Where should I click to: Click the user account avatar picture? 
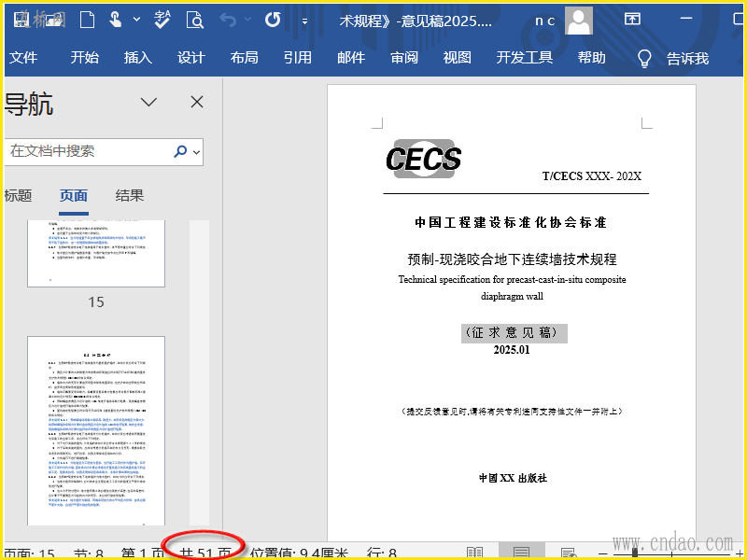(579, 21)
